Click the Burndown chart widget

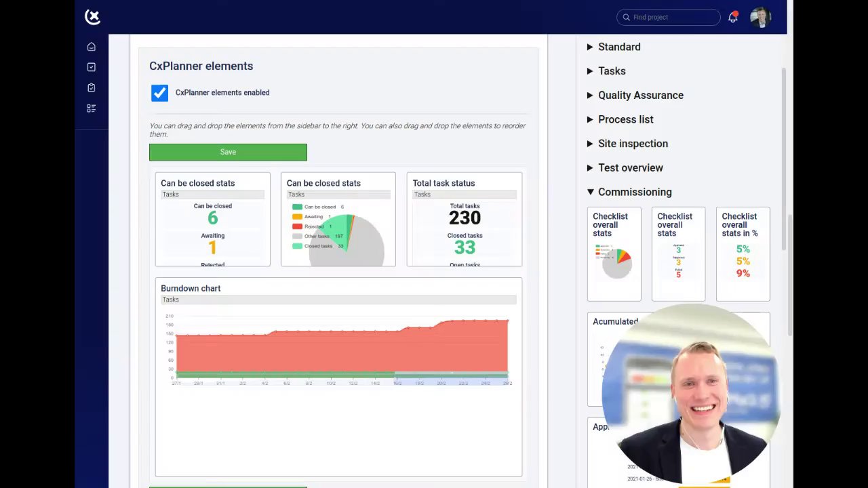(338, 377)
